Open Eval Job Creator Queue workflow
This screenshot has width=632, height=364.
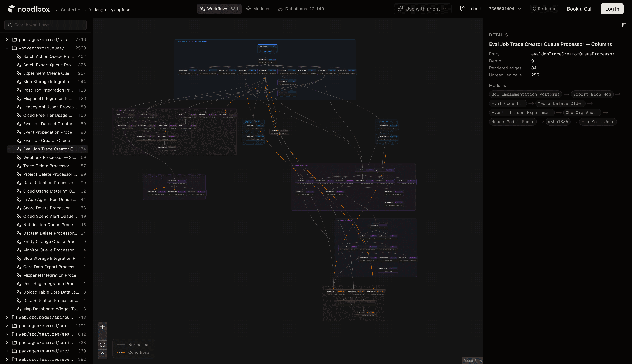point(48,140)
